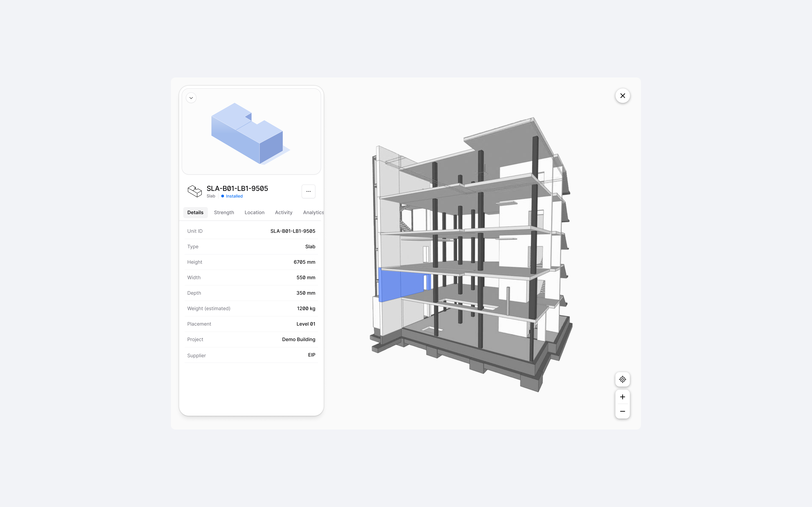
Task: Click the slab icon beside SLA-B01-LB1-9505
Action: tap(195, 191)
